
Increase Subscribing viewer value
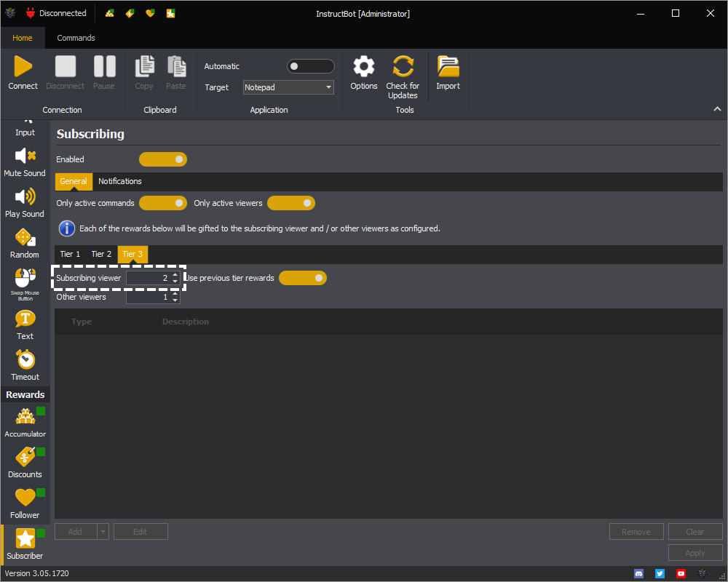(175, 275)
